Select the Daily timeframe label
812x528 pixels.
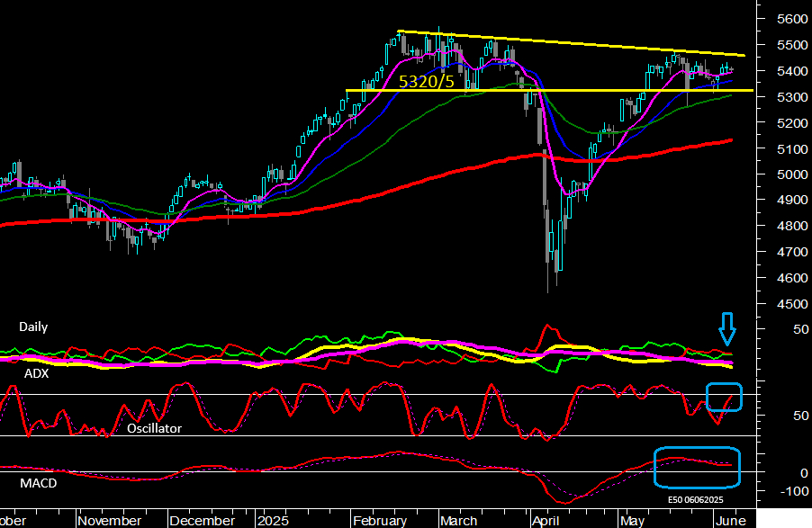(x=33, y=327)
